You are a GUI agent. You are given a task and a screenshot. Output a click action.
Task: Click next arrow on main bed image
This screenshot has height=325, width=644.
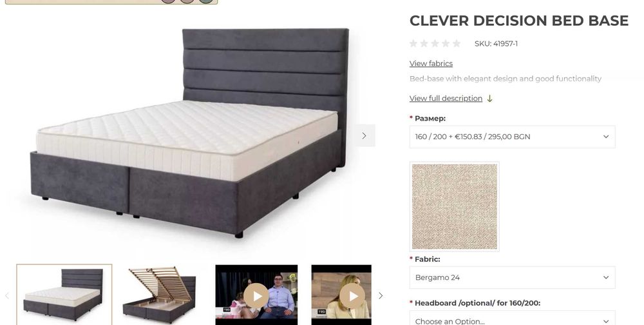(364, 135)
